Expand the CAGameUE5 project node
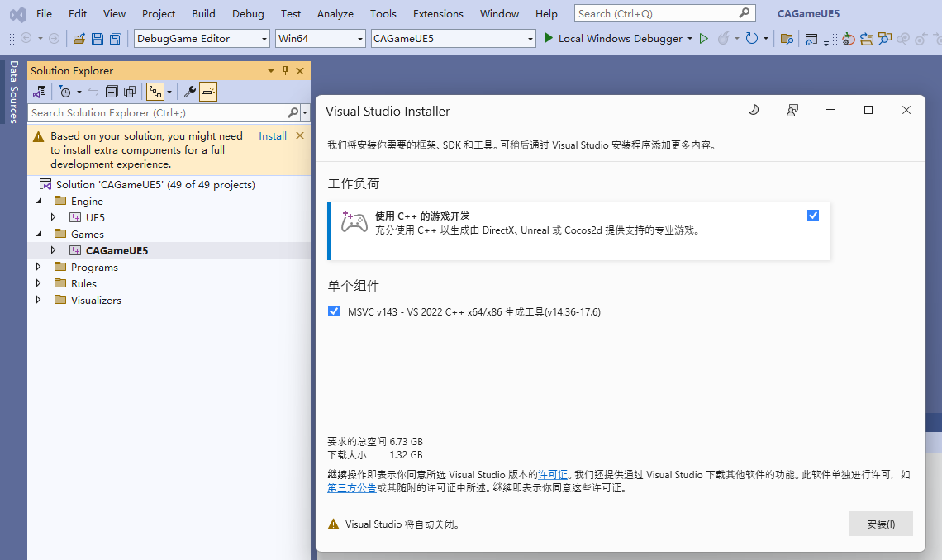The image size is (942, 560). pyautogui.click(x=53, y=250)
